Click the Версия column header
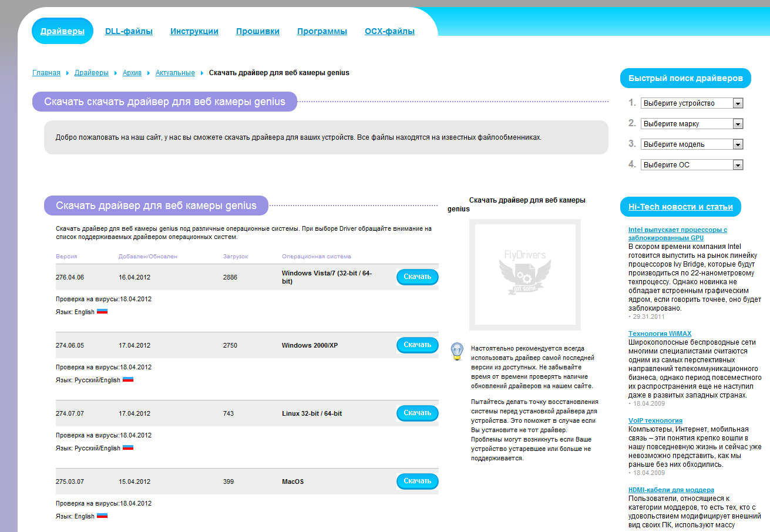This screenshot has height=532, width=770. pyautogui.click(x=66, y=257)
